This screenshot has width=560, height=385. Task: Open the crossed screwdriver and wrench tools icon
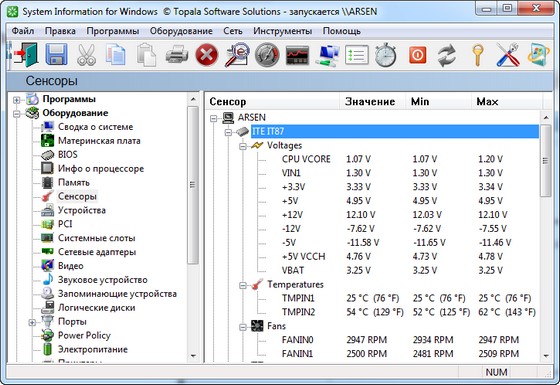click(508, 55)
